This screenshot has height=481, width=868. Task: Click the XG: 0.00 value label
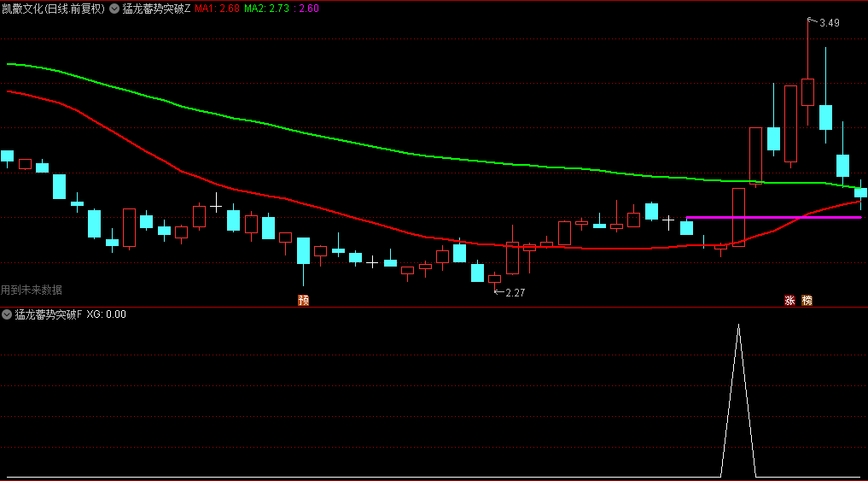point(107,314)
